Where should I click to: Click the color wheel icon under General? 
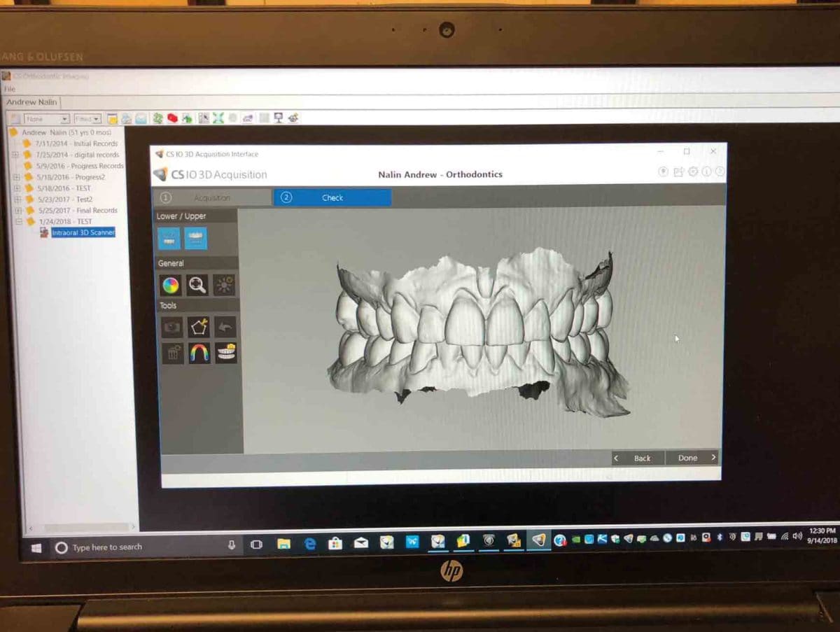[x=170, y=285]
